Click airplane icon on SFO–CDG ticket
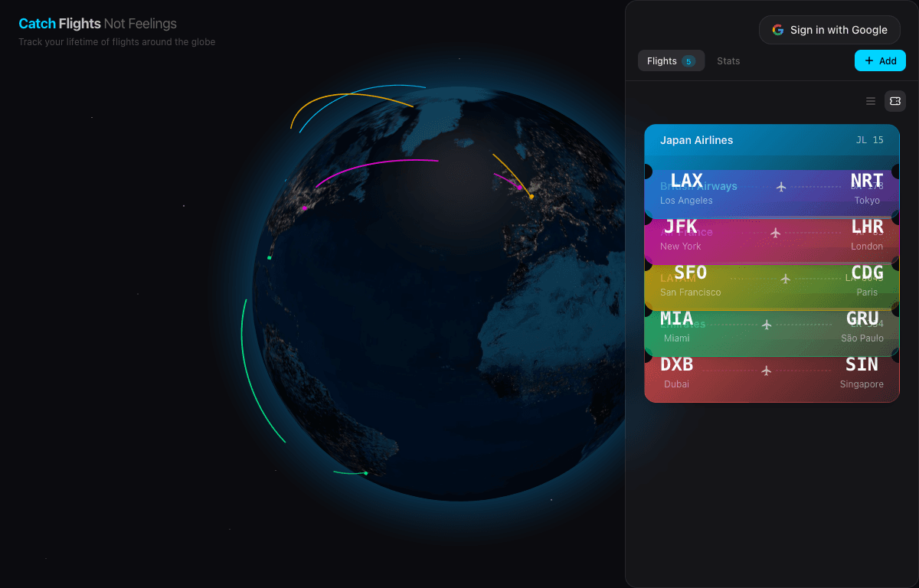The image size is (919, 588). (785, 279)
